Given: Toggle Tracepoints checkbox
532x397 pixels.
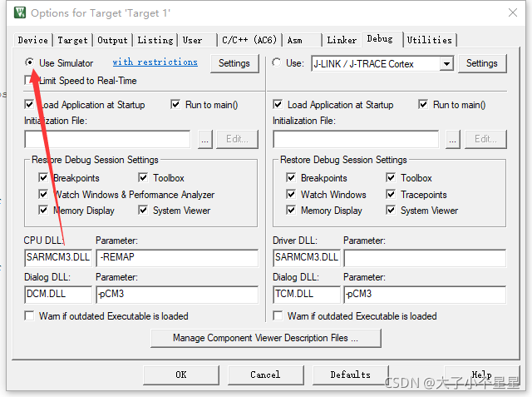Looking at the screenshot, I should (391, 194).
